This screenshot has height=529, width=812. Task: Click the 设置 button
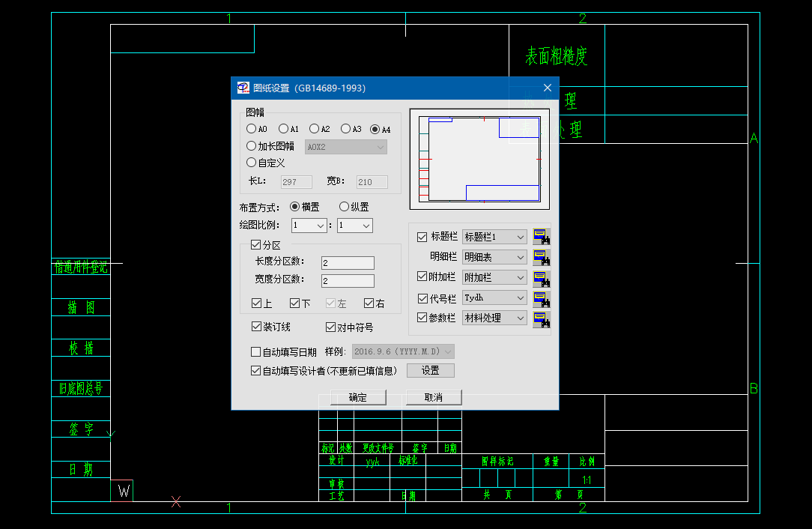pyautogui.click(x=431, y=370)
